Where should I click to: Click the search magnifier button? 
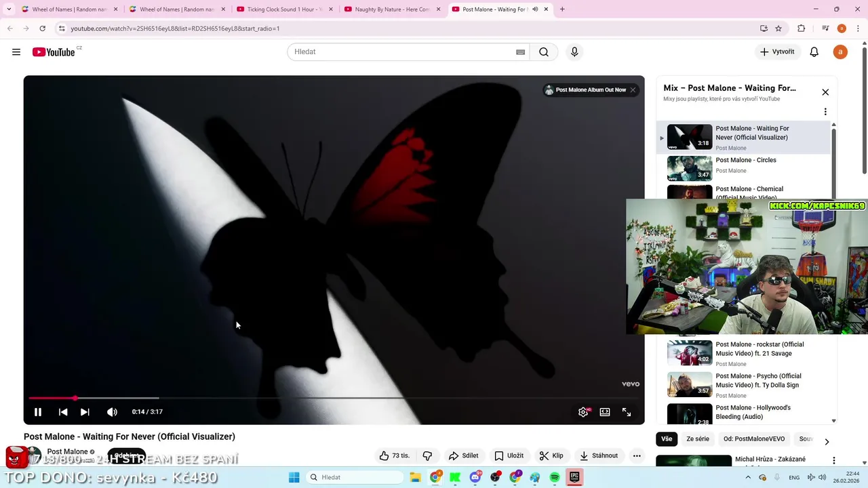(544, 52)
